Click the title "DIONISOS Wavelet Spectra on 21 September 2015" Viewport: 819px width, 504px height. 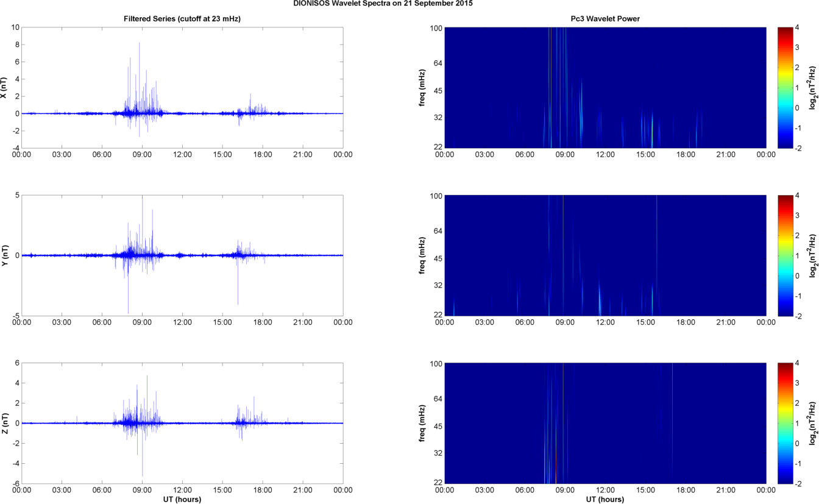point(383,3)
